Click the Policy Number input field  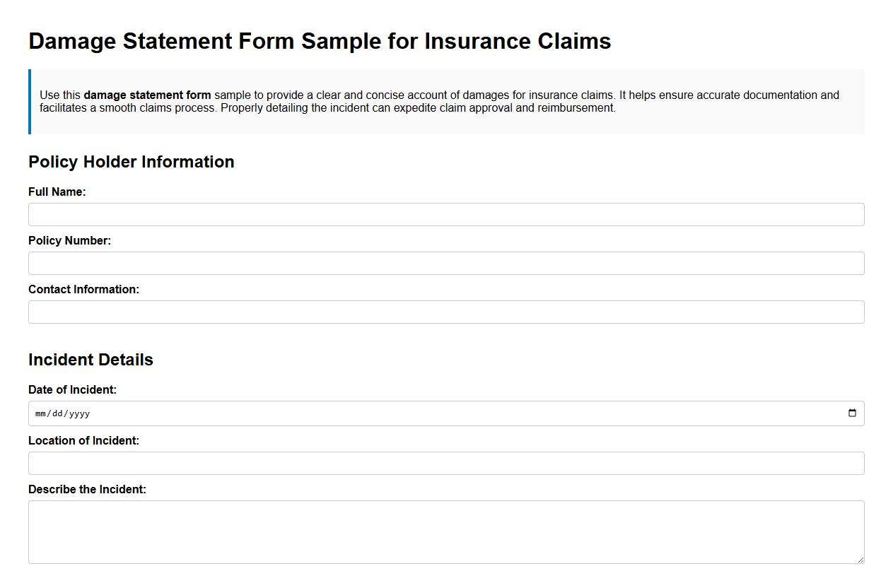click(446, 263)
